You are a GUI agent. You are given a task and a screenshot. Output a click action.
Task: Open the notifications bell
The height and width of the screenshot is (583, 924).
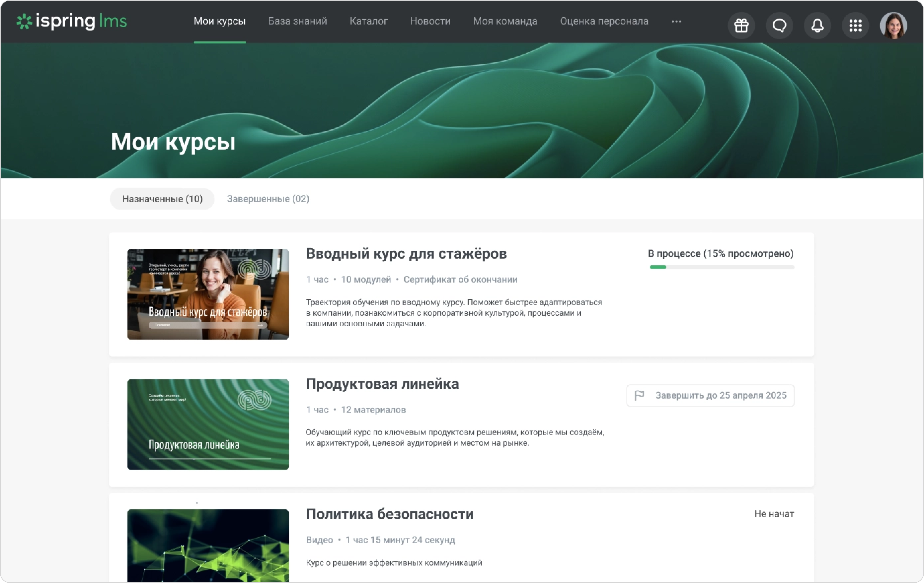817,26
